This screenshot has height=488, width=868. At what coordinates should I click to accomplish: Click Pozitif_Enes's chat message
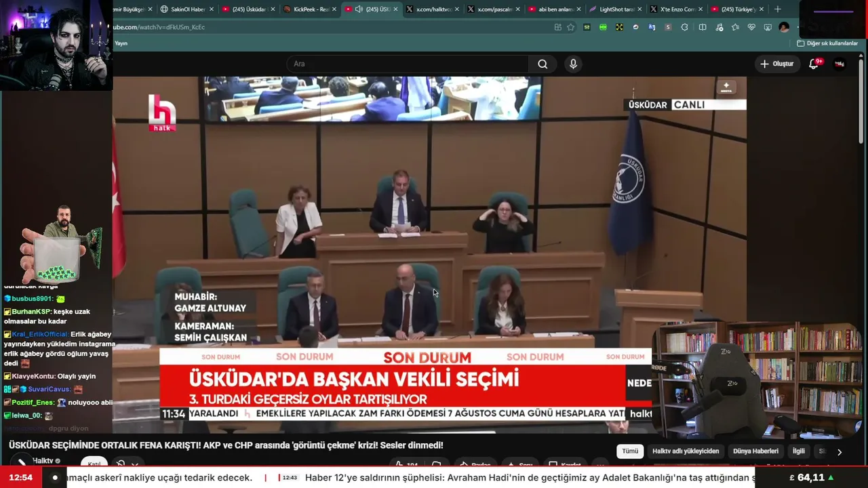tap(58, 403)
